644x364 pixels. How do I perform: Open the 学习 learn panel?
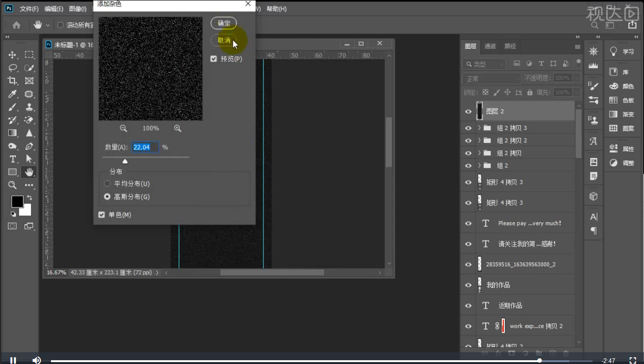(623, 51)
